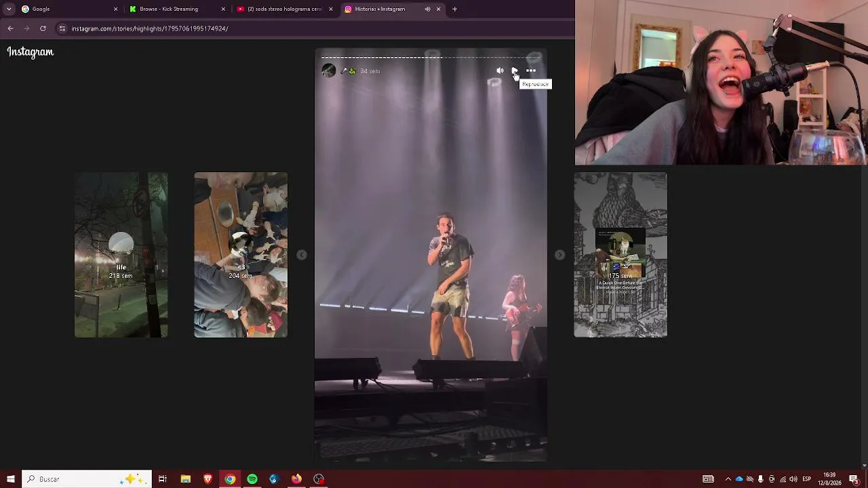Change the ESP input language
This screenshot has width=868, height=488.
807,479
